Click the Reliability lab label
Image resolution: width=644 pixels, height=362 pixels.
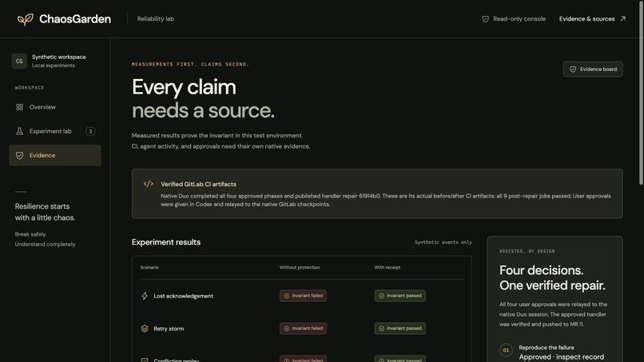click(x=156, y=19)
